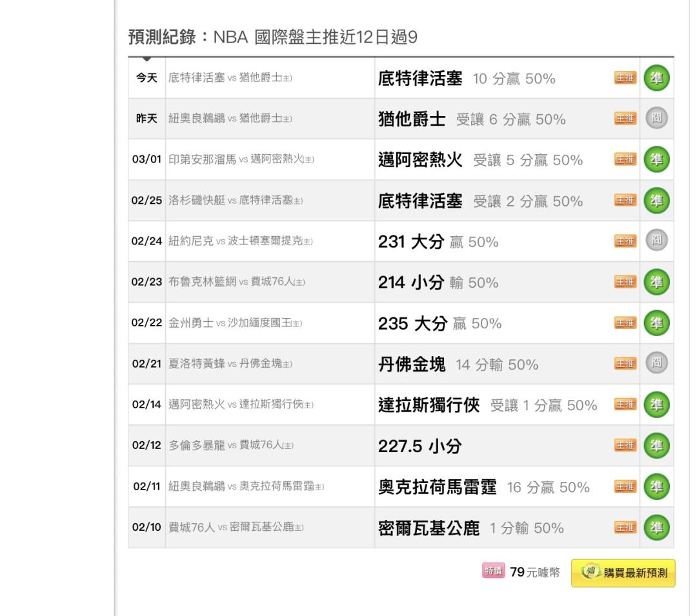This screenshot has width=697, height=616.
Task: Click the 02/25 date cell
Action: (x=146, y=201)
